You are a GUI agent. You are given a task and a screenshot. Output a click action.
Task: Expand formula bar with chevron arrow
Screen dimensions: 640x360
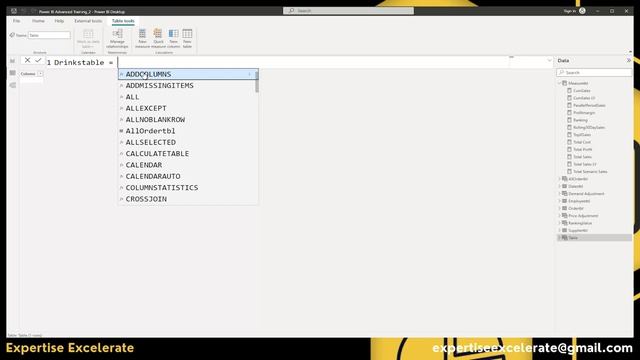click(549, 61)
